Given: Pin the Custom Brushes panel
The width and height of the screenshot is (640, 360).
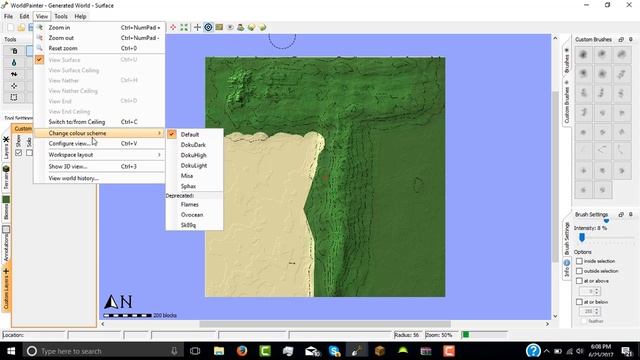Looking at the screenshot, I should pos(631,40).
